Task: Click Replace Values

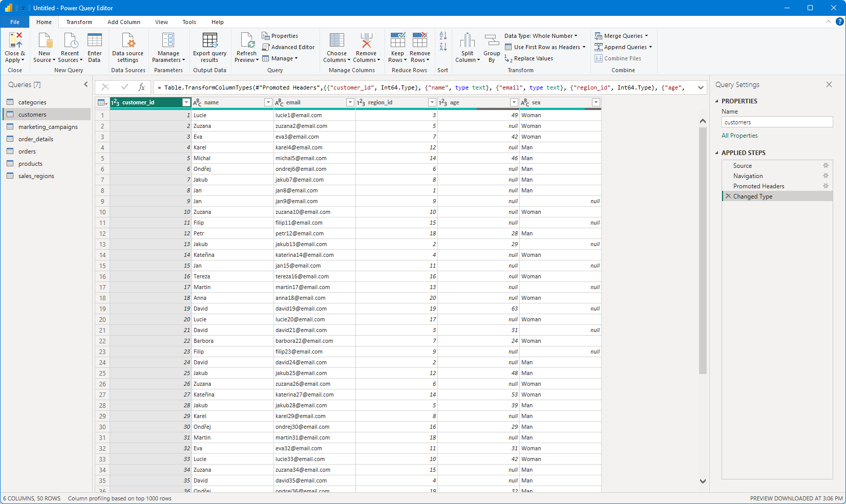Action: pos(528,58)
